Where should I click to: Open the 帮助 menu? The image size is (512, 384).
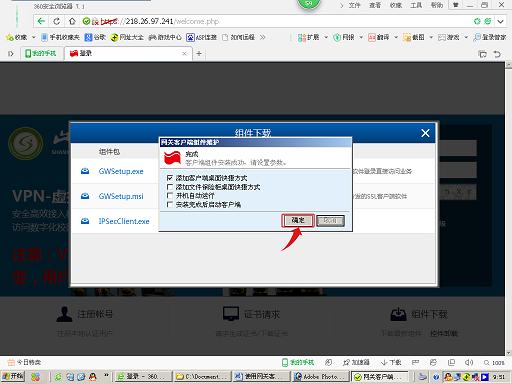[x=437, y=5]
